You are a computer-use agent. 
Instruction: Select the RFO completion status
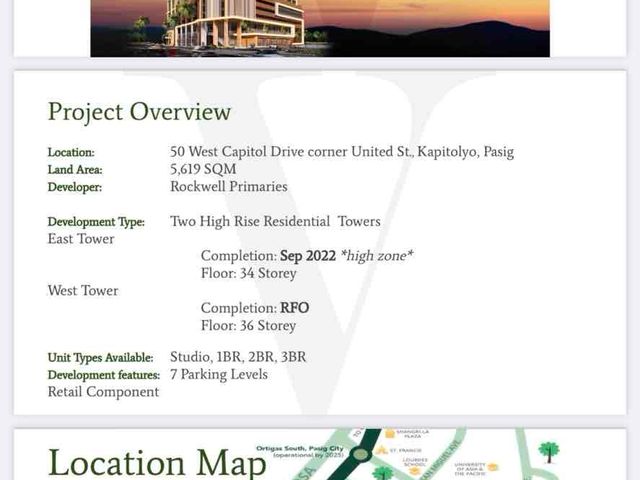click(294, 308)
